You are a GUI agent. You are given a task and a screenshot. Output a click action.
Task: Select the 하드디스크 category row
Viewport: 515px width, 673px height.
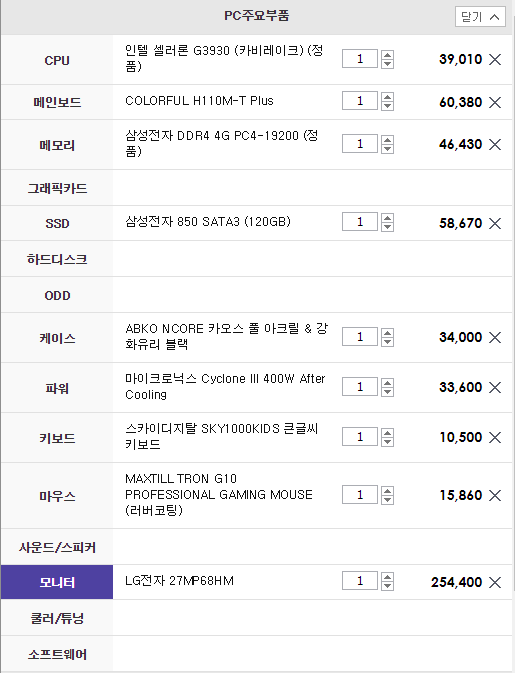coord(57,259)
